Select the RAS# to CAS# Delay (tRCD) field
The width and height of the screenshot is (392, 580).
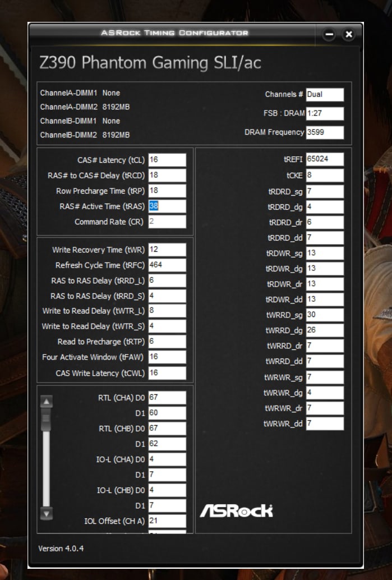tap(167, 176)
